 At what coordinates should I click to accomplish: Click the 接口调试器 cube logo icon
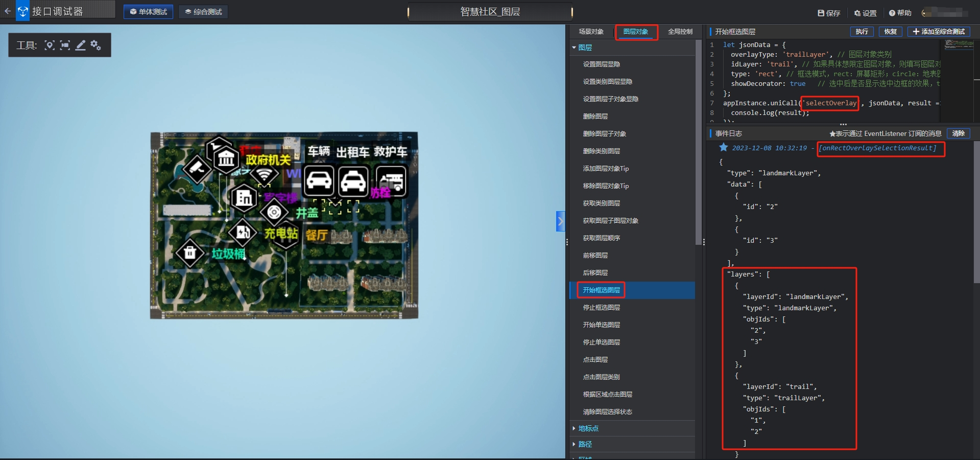(x=22, y=11)
